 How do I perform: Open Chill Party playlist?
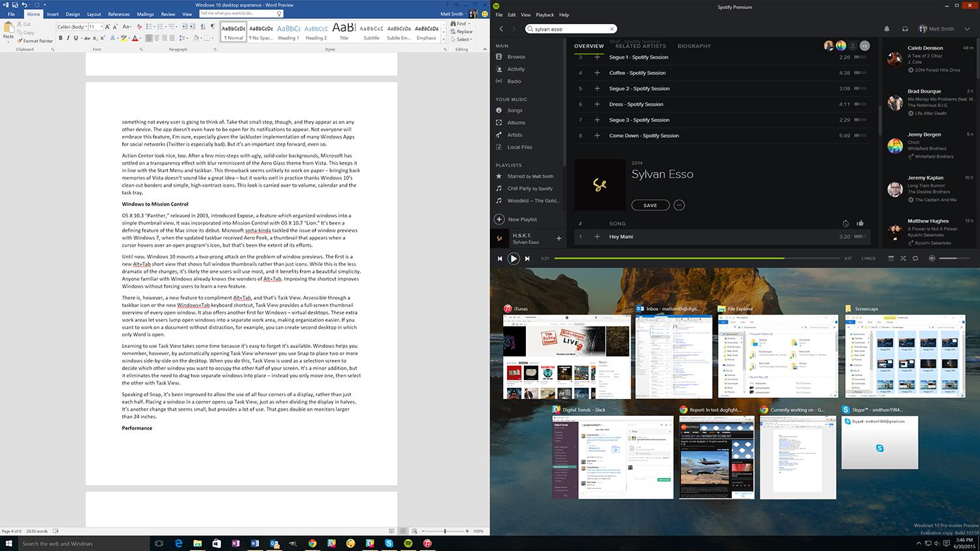pyautogui.click(x=530, y=188)
